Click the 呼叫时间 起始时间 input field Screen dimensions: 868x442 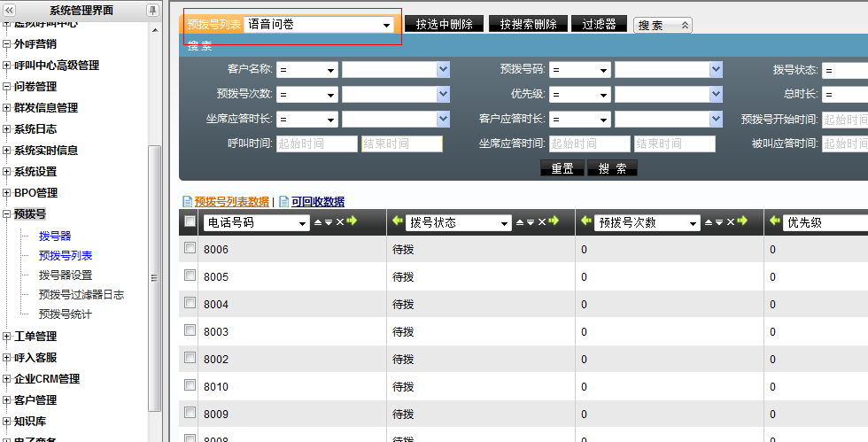point(316,143)
